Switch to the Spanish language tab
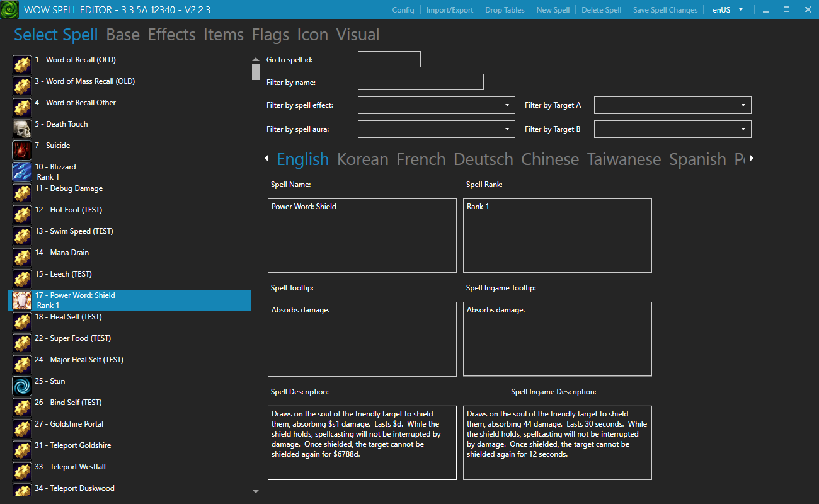The width and height of the screenshot is (819, 504). pyautogui.click(x=697, y=159)
